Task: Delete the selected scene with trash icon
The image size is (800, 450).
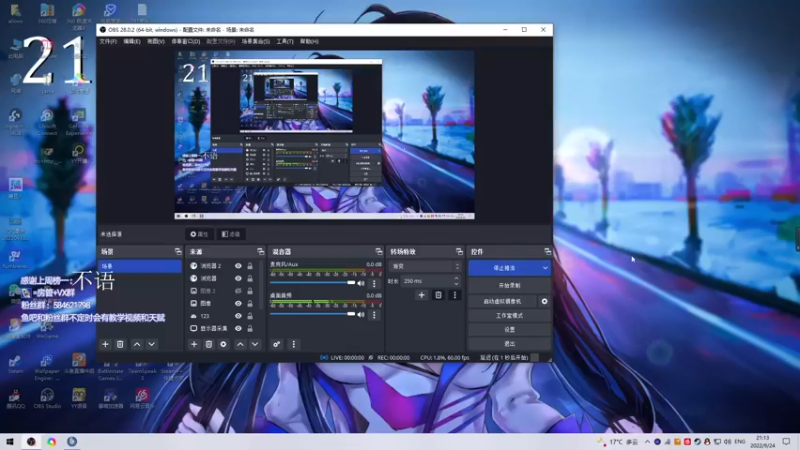Action: [x=120, y=344]
